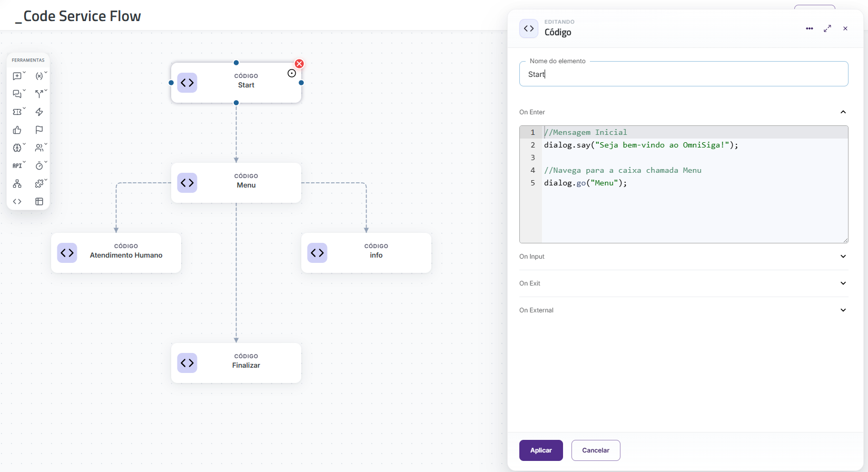Click the //Navega para a caixa comment line
Image resolution: width=868 pixels, height=472 pixels.
[x=623, y=170]
